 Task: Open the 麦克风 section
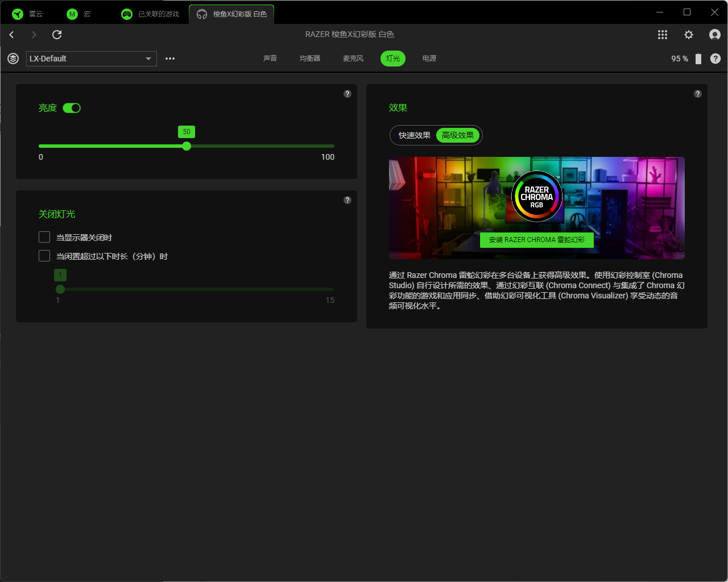(x=353, y=59)
